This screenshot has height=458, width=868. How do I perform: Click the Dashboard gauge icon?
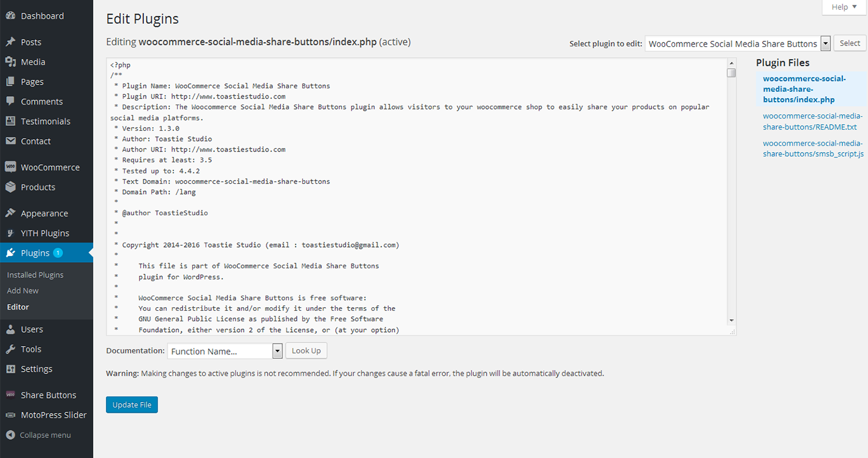(x=10, y=16)
